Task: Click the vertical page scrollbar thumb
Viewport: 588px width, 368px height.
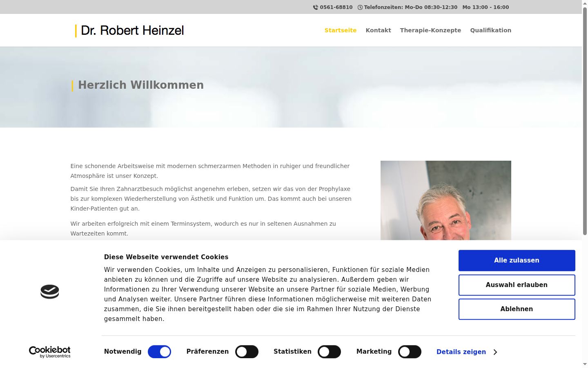Action: (x=585, y=121)
